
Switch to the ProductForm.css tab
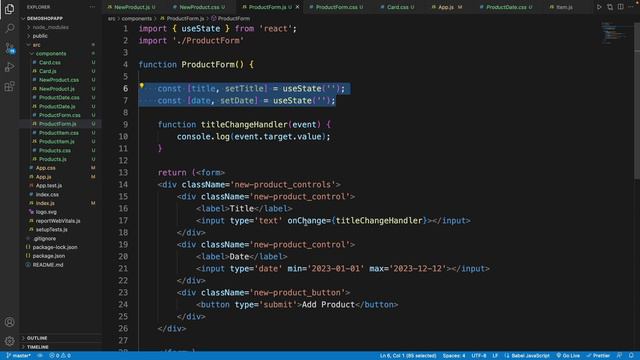336,7
